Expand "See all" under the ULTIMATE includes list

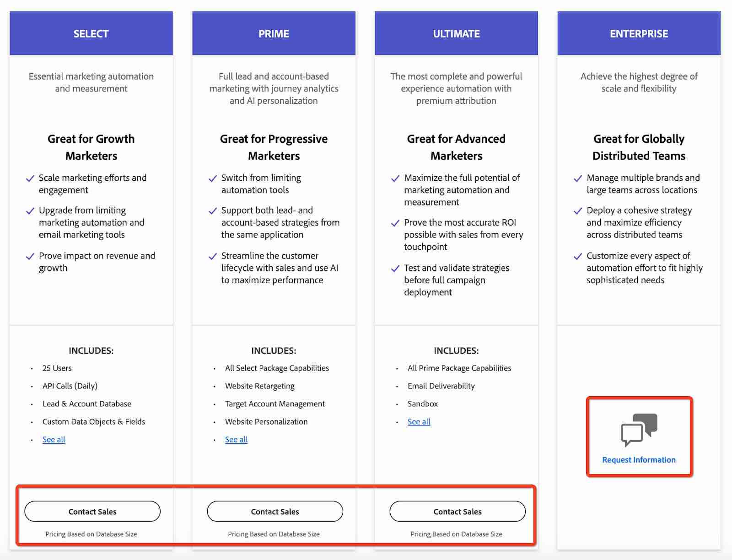click(418, 421)
